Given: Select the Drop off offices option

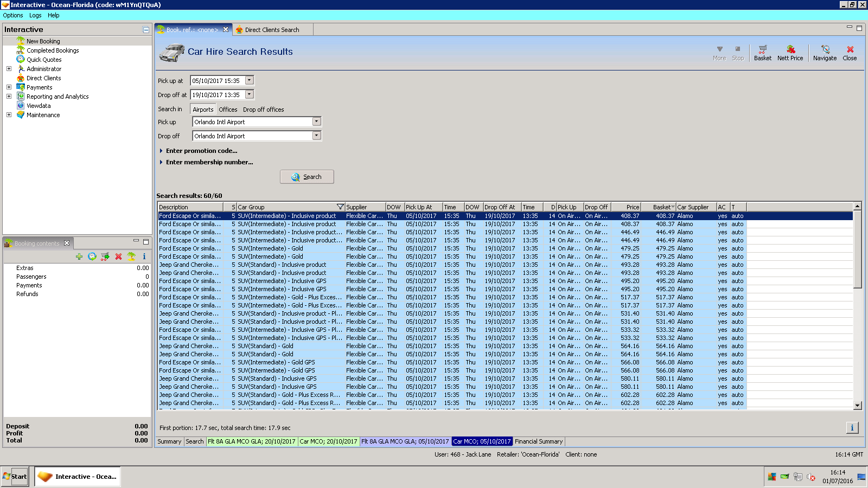Looking at the screenshot, I should pyautogui.click(x=263, y=110).
